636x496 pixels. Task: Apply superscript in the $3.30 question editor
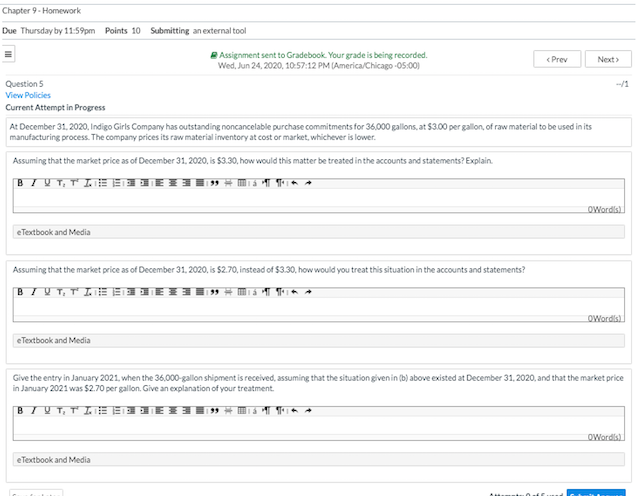74,183
